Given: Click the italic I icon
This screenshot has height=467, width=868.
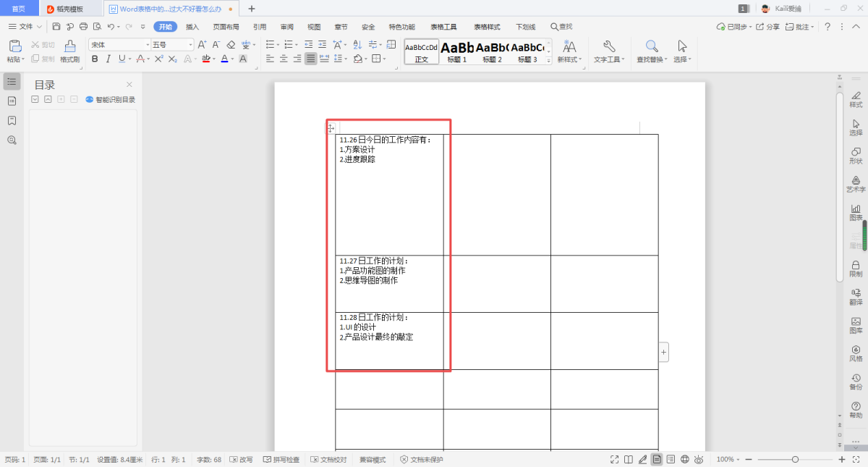Looking at the screenshot, I should (x=108, y=59).
